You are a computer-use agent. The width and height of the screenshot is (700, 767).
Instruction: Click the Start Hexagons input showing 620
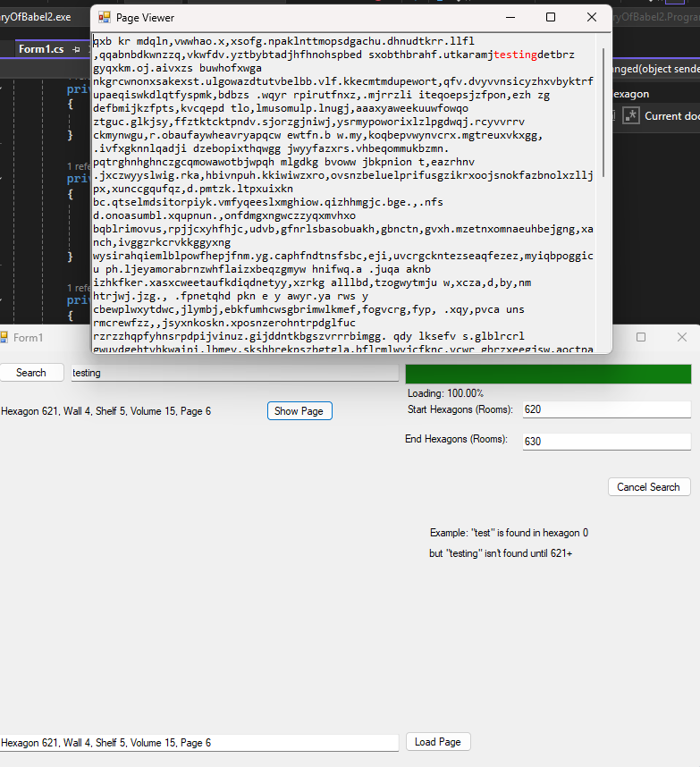pyautogui.click(x=606, y=409)
